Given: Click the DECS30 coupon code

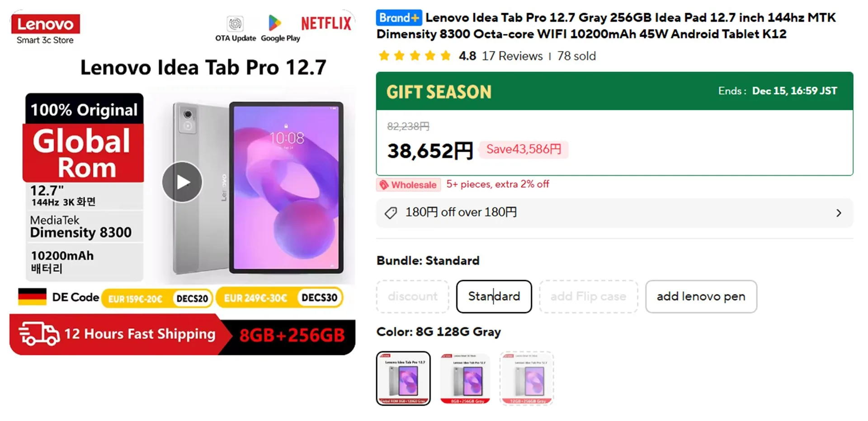Looking at the screenshot, I should pos(319,298).
